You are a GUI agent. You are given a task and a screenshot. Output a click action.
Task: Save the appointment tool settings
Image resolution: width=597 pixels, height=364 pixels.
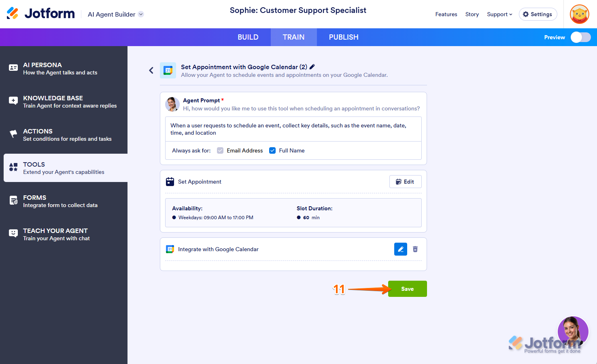(x=408, y=289)
